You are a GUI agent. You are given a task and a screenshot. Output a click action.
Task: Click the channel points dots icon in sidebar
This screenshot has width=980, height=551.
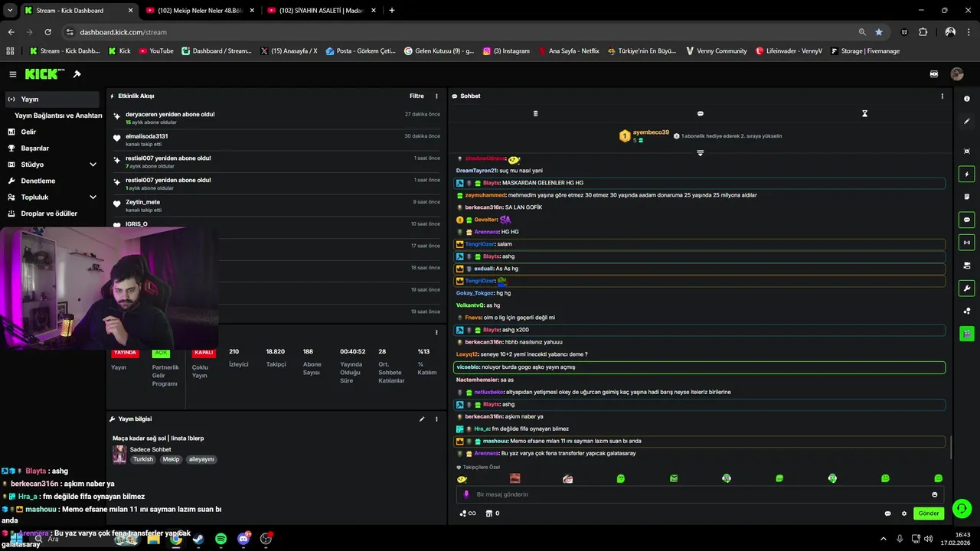tap(967, 311)
